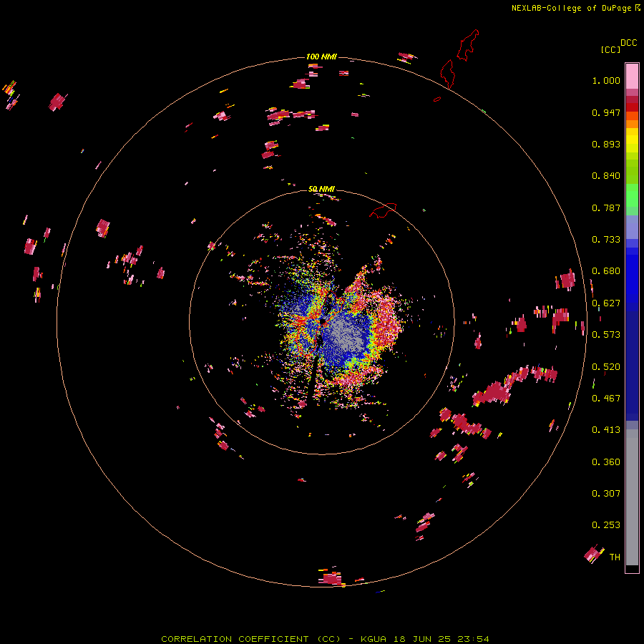The height and width of the screenshot is (644, 644).
Task: Click the radar site center dot
Action: click(x=323, y=321)
